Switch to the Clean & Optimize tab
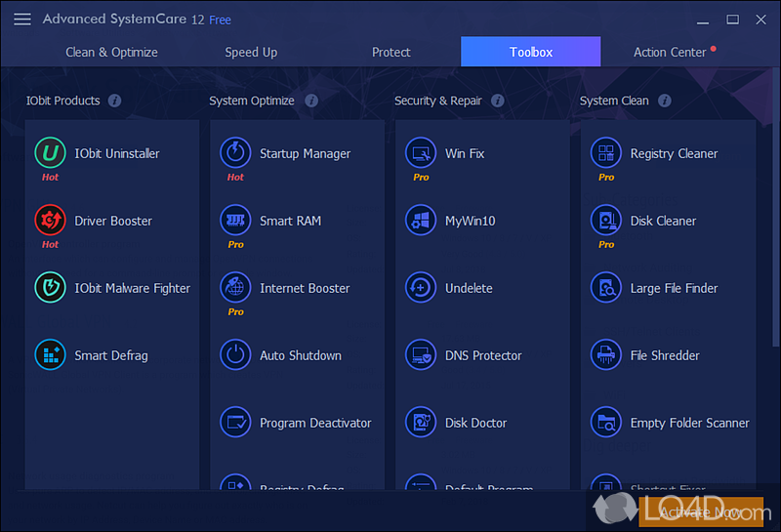Viewport: 781px width, 532px height. [111, 52]
